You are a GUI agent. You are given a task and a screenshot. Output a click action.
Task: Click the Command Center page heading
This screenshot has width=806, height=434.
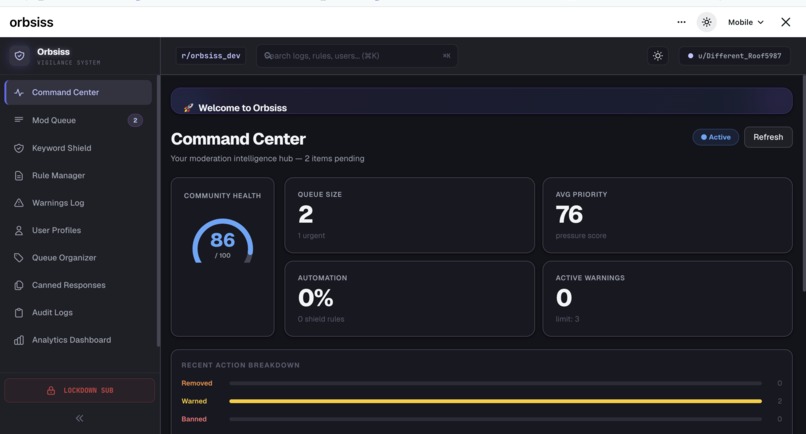(x=239, y=139)
